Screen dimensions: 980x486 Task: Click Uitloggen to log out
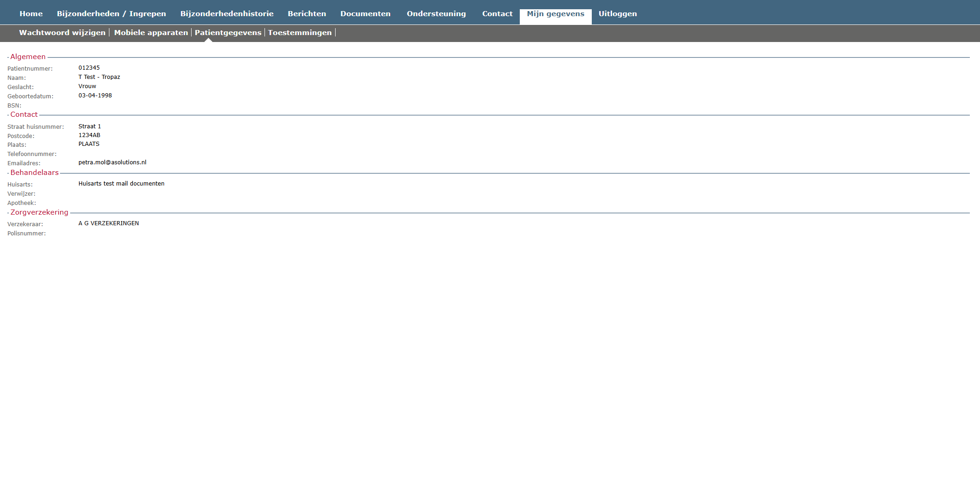point(618,14)
